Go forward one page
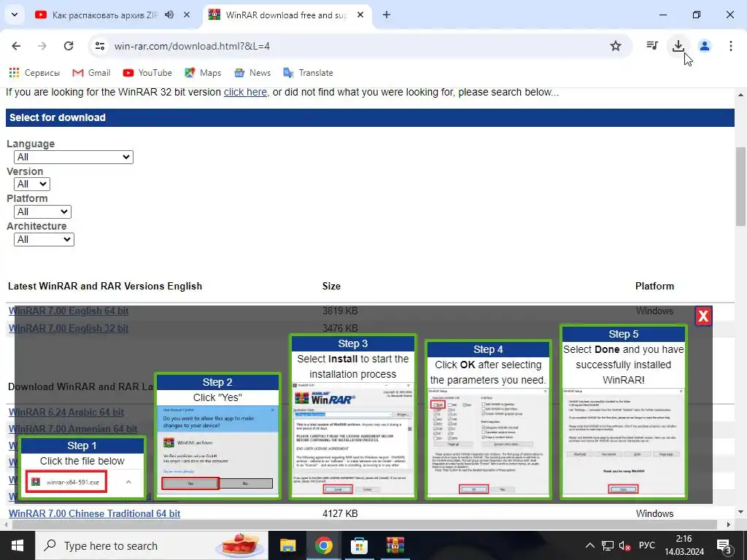The image size is (747, 560). 42,46
